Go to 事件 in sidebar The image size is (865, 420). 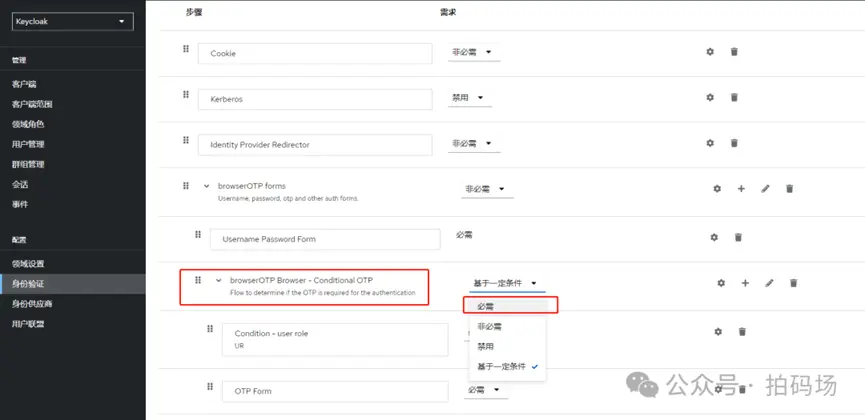tap(20, 204)
